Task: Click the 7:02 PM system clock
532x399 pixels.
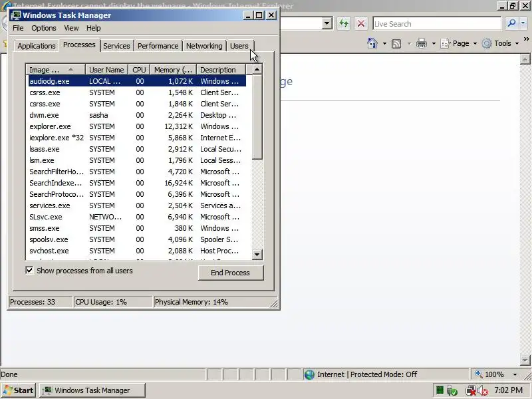Action: click(508, 390)
